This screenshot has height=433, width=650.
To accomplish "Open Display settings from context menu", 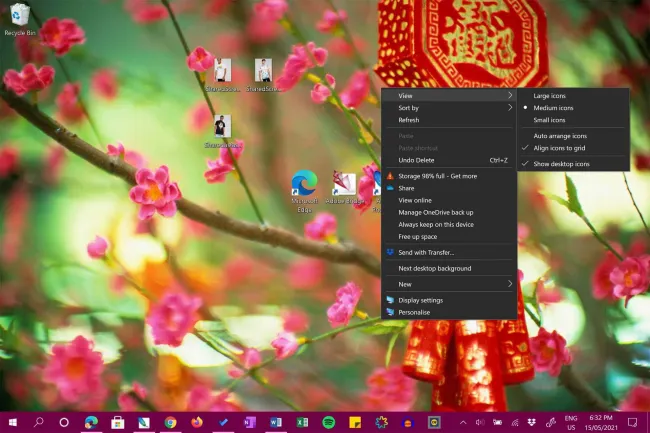I will tap(420, 300).
